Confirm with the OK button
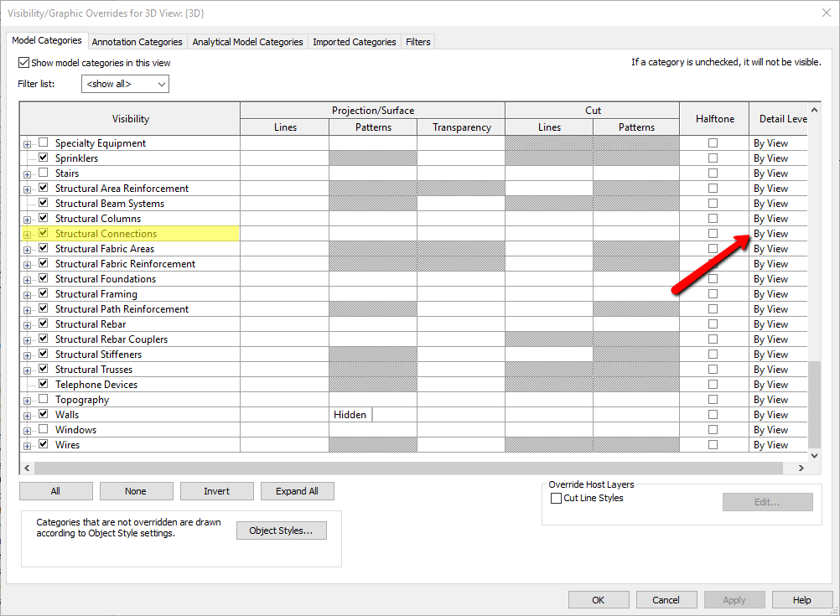 (599, 600)
